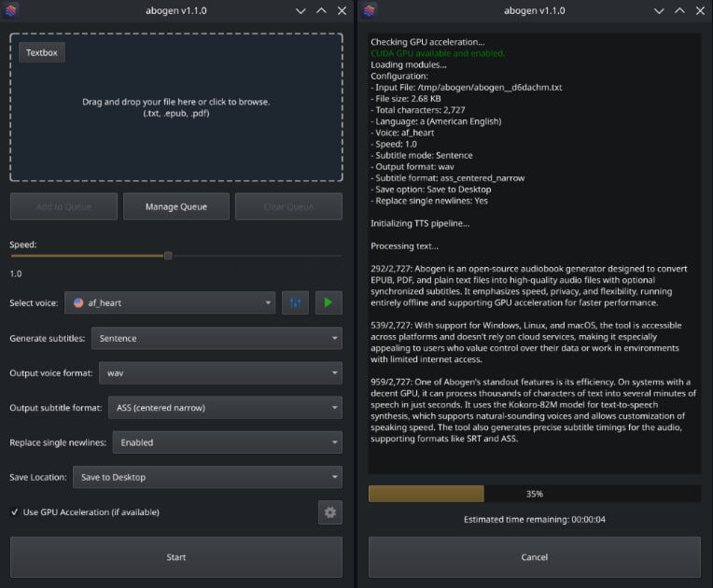This screenshot has height=588, width=713.
Task: Open the Generate subtitles Sentence dropdown
Action: tap(217, 339)
